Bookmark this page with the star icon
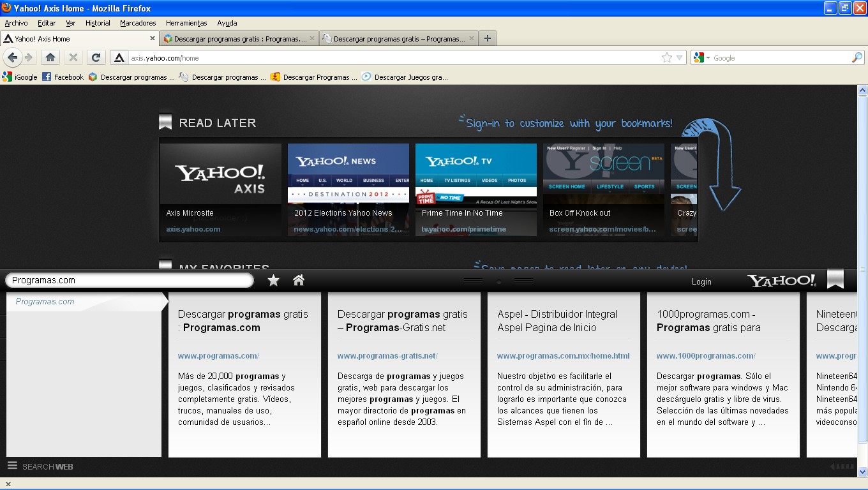Screen dimensions: 868x490 click(x=667, y=57)
